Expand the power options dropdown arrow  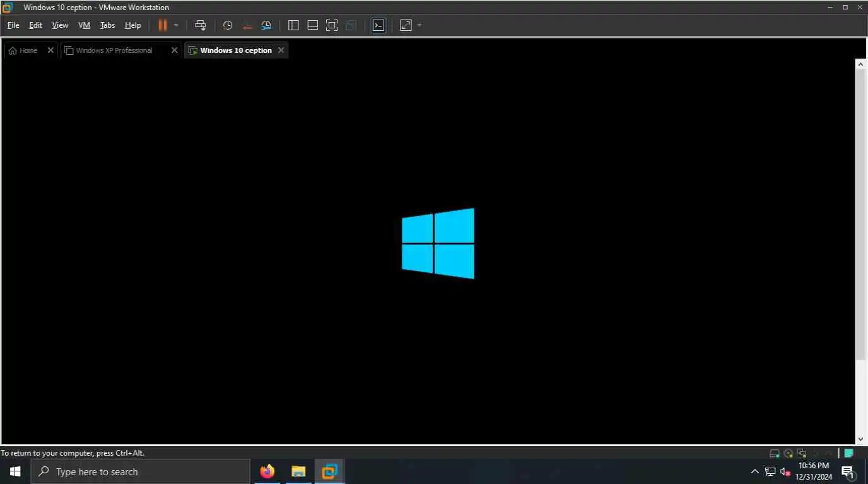point(176,25)
